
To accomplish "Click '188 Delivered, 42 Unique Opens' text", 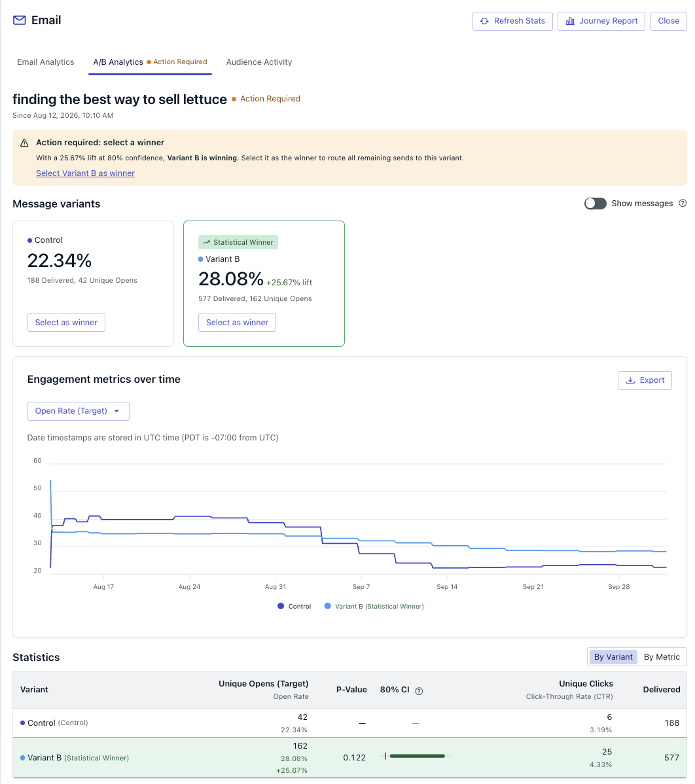I will (x=82, y=281).
